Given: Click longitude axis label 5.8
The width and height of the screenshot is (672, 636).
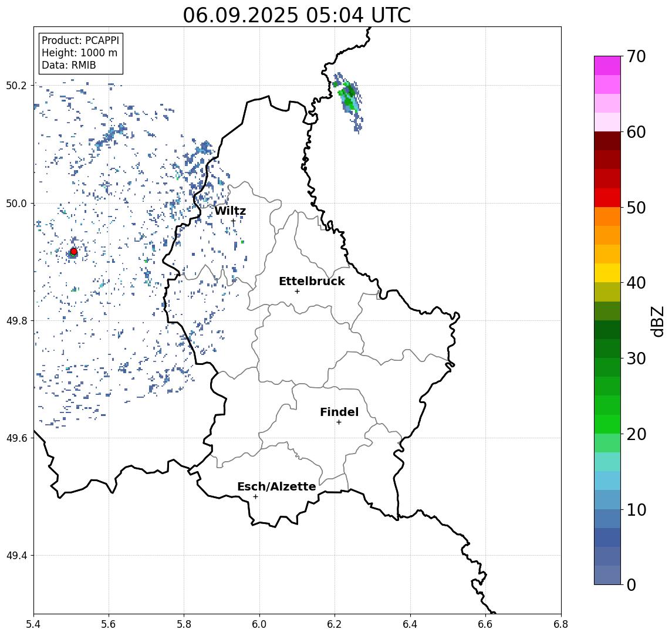Looking at the screenshot, I should click(184, 624).
